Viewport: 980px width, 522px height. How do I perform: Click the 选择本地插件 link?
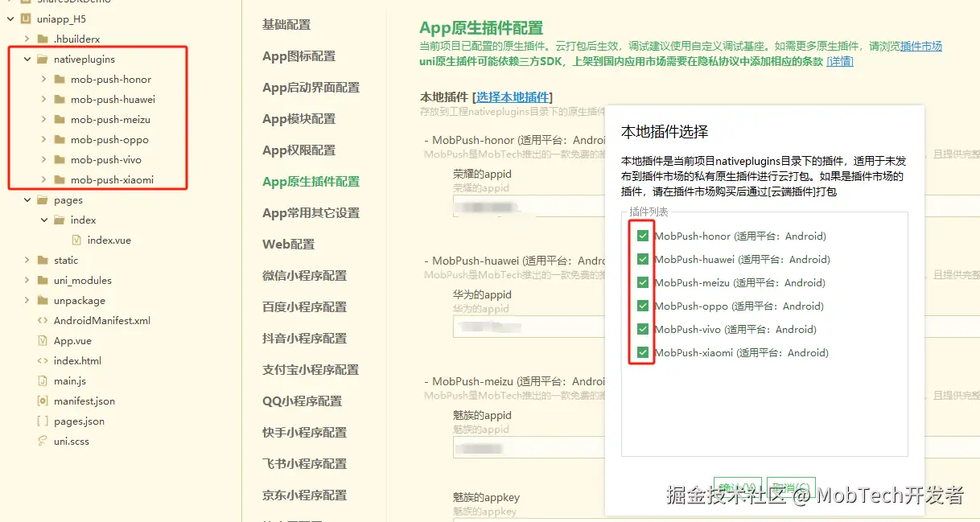coord(513,97)
